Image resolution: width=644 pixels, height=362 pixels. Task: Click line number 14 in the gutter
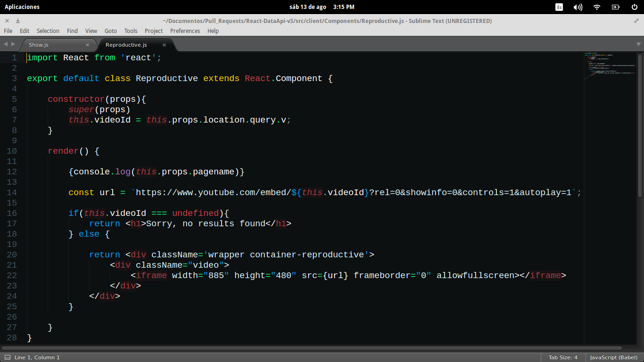pos(12,192)
